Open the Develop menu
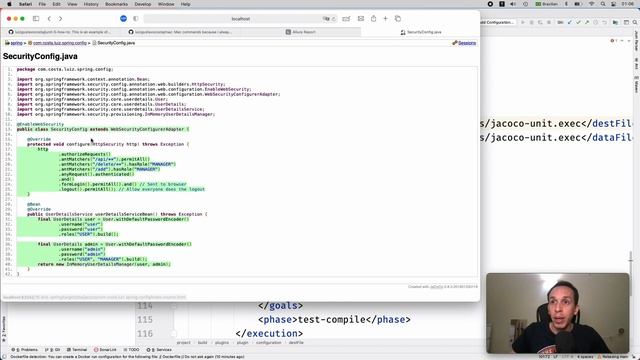Image resolution: width=640 pixels, height=360 pixels. (142, 4)
